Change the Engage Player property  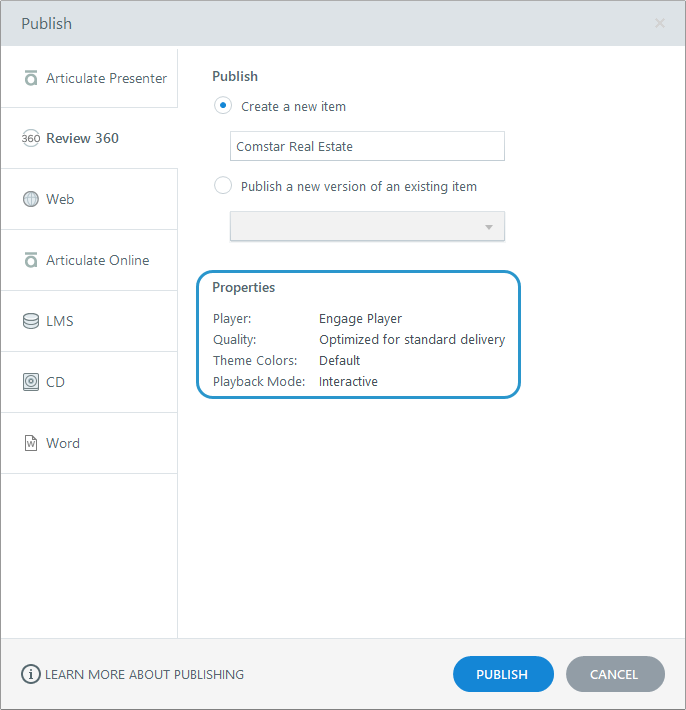coord(360,319)
